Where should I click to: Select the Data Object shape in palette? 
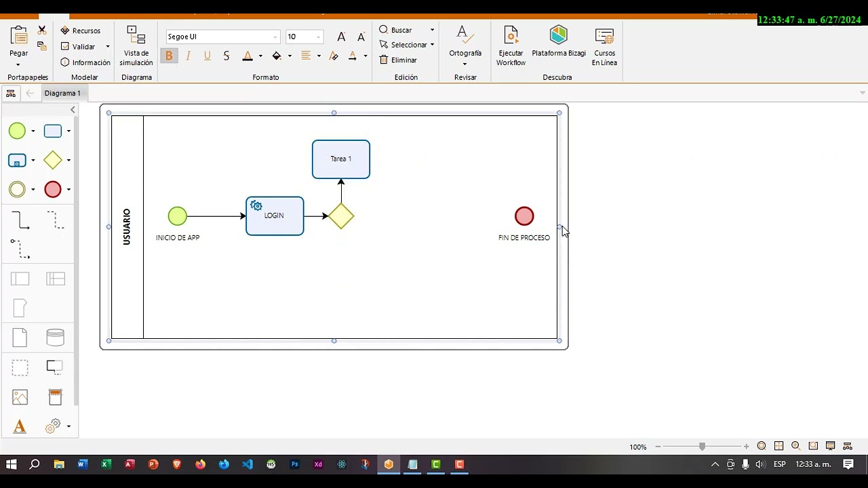coord(20,338)
